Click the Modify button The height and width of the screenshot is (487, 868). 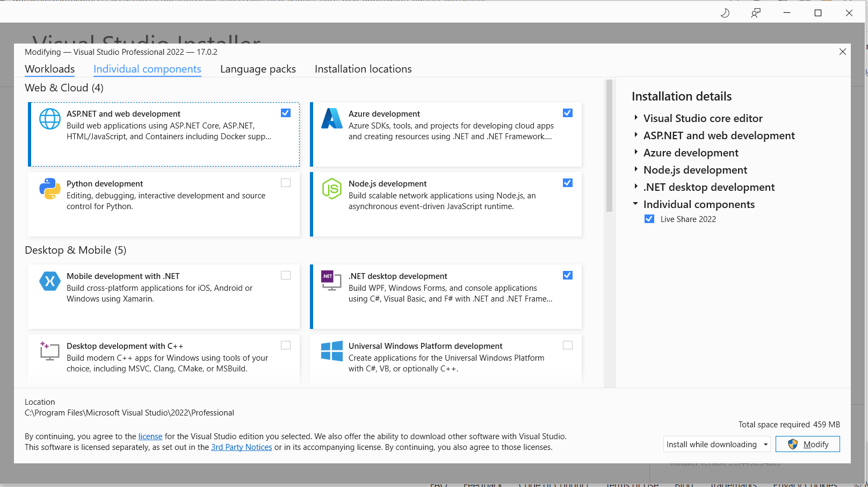(808, 444)
